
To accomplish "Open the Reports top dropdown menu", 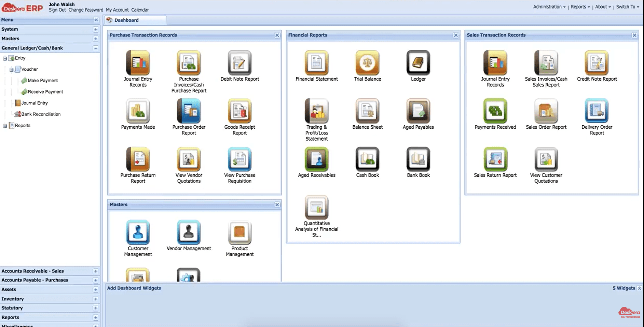I will (x=580, y=7).
